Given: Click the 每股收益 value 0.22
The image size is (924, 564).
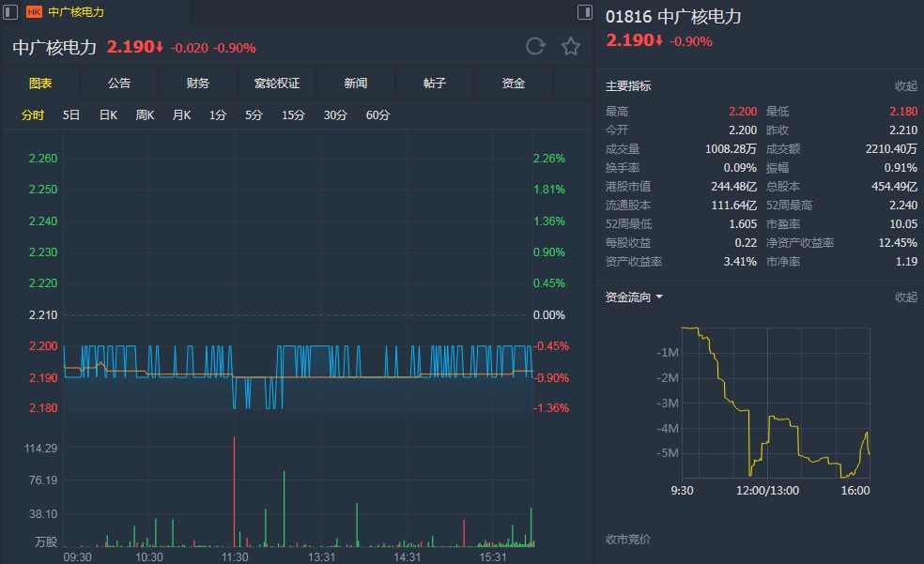Looking at the screenshot, I should coord(746,242).
